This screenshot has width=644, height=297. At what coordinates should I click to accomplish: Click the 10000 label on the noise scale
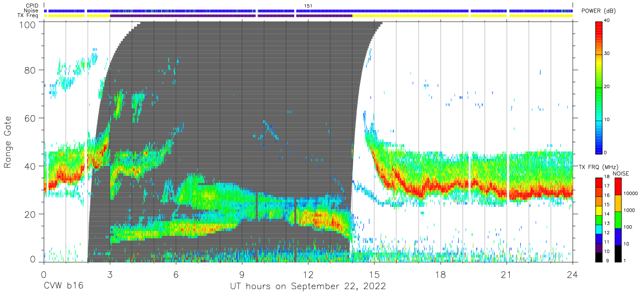tap(630, 193)
